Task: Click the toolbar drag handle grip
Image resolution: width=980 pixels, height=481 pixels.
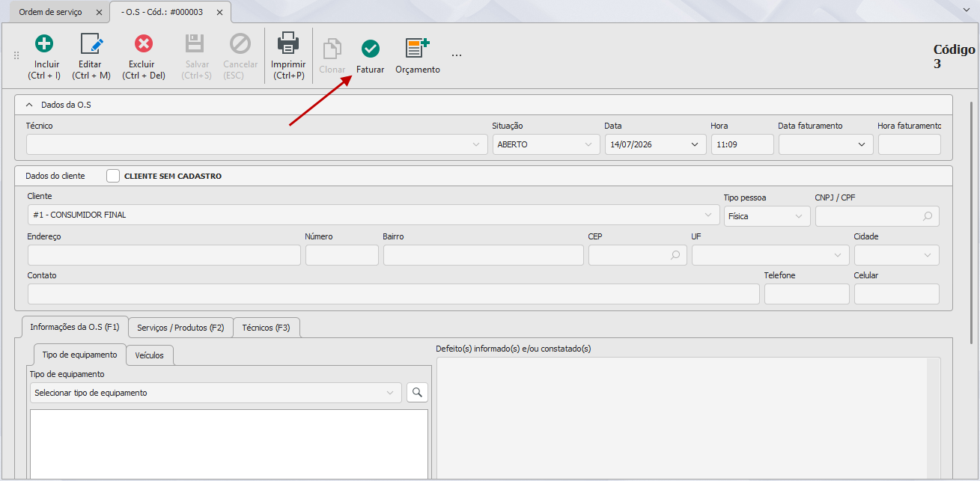Action: tap(16, 55)
